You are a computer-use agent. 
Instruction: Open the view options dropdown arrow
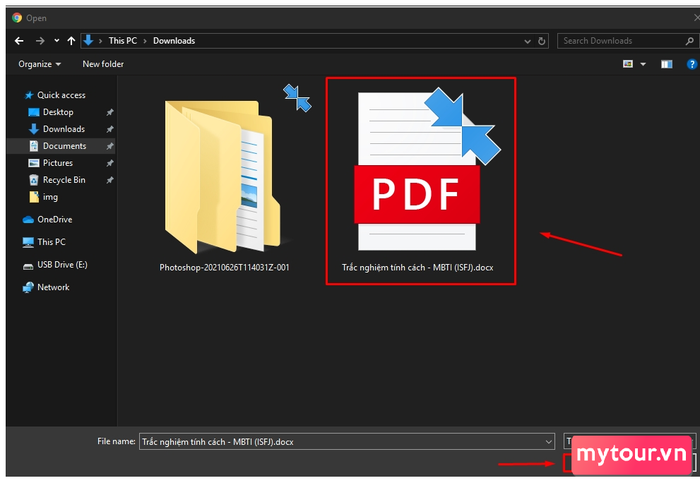tap(643, 64)
